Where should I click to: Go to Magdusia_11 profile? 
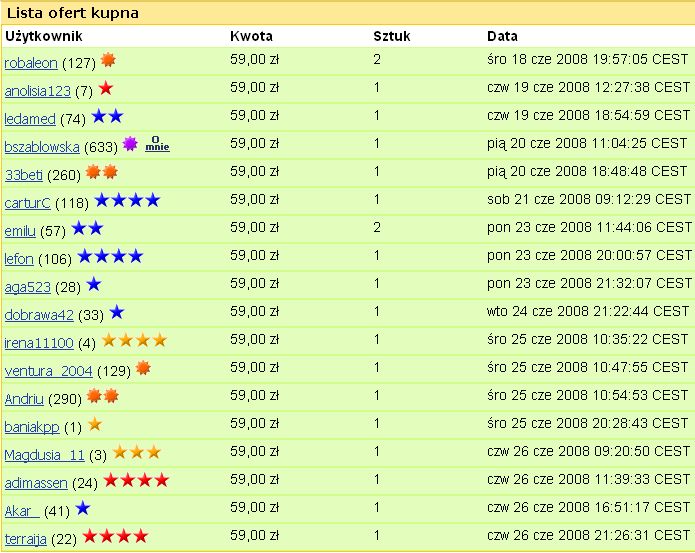[x=45, y=455]
